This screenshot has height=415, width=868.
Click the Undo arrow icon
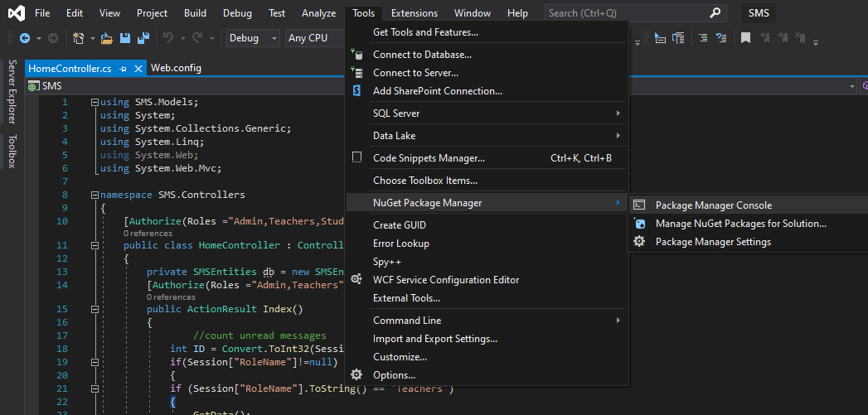168,37
